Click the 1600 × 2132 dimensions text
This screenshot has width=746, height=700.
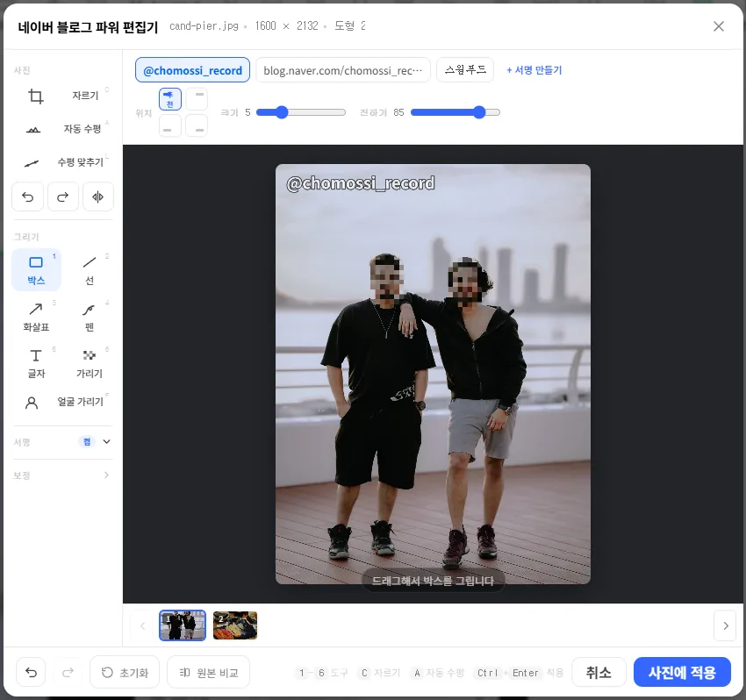286,26
